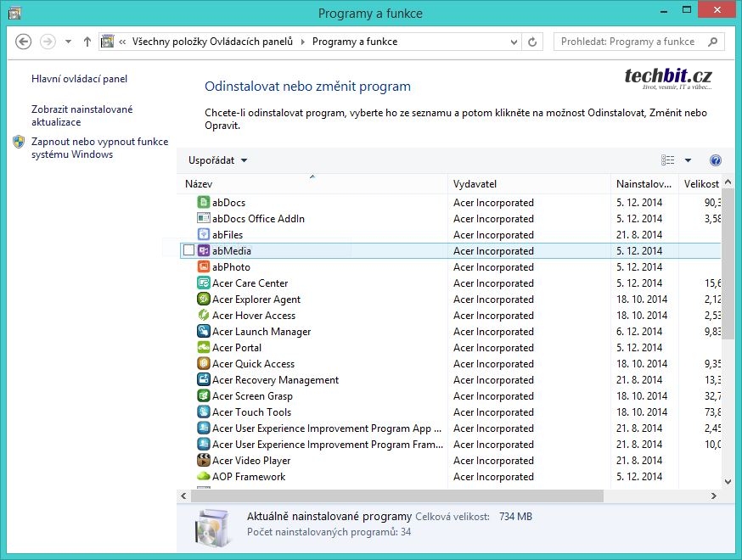Click the abPhoto program icon
This screenshot has width=742, height=560.
point(204,266)
